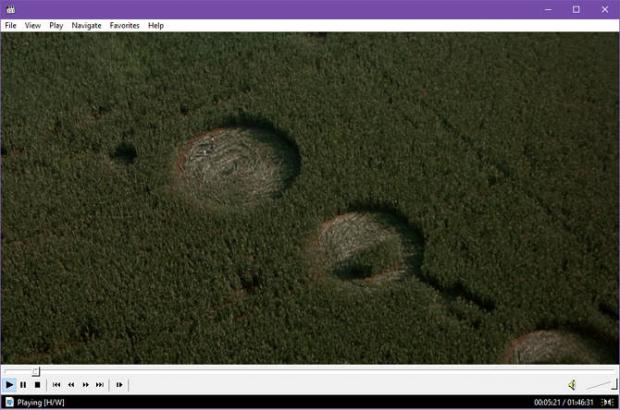Open the View menu
620x410 pixels.
pos(33,25)
